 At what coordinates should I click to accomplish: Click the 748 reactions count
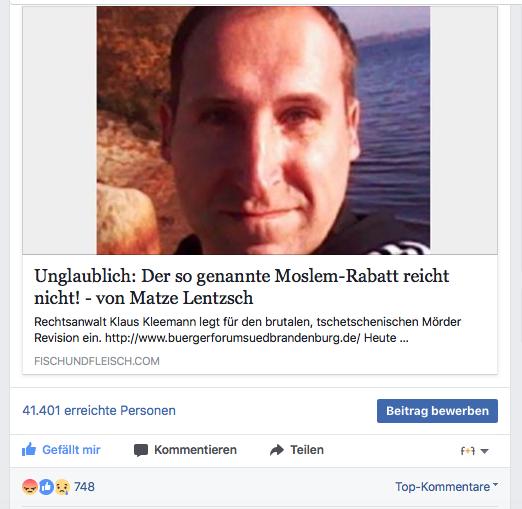(84, 487)
